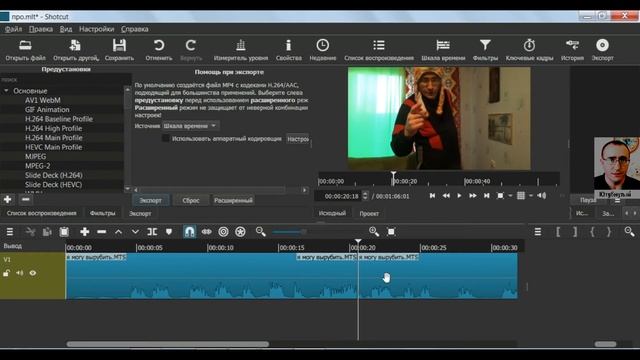Switch to Исходный player tab
Screen dimensions: 640x360
click(x=332, y=213)
